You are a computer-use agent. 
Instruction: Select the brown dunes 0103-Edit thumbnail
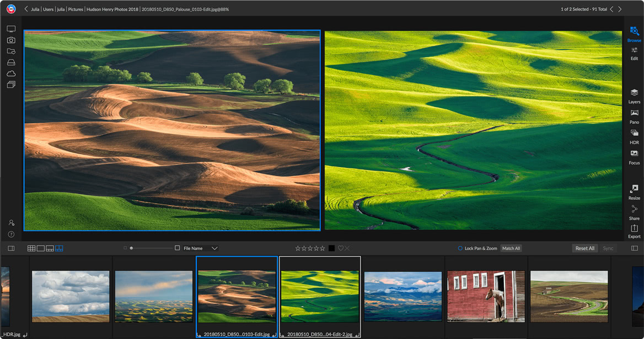pos(237,296)
